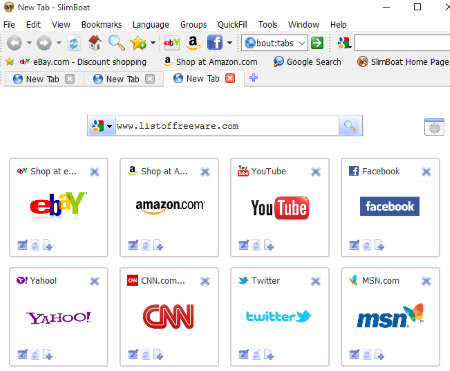Image resolution: width=450 pixels, height=371 pixels.
Task: Open the Bookmarks menu
Action: [101, 25]
